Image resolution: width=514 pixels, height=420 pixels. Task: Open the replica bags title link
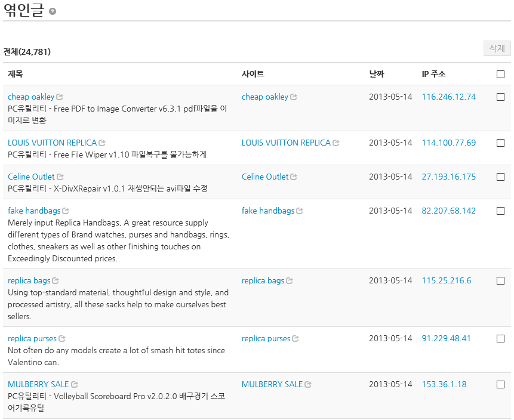tap(29, 281)
